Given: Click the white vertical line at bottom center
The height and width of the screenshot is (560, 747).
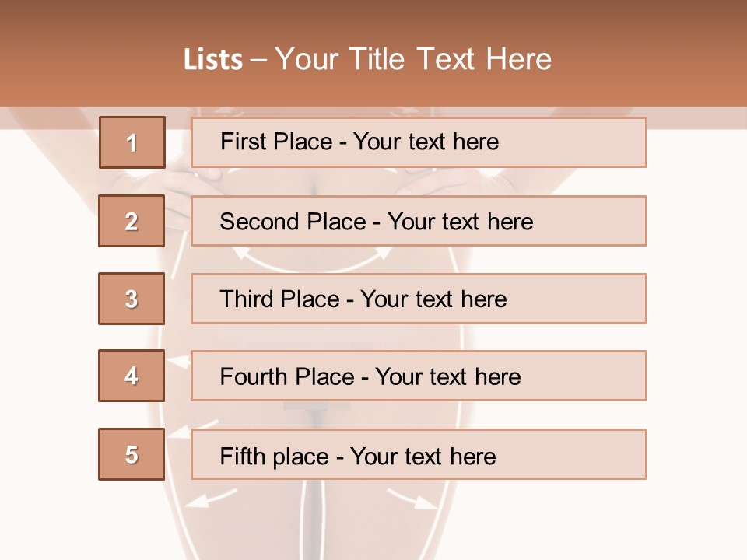Looking at the screenshot, I should click(x=315, y=513).
